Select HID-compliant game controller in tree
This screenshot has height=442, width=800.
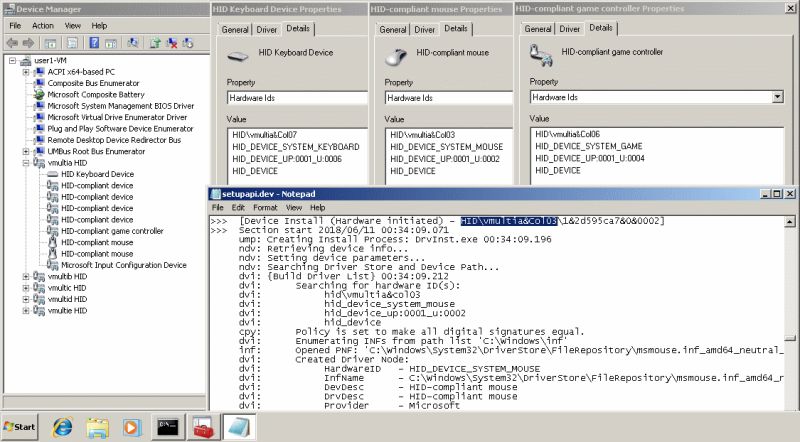pyautogui.click(x=112, y=231)
